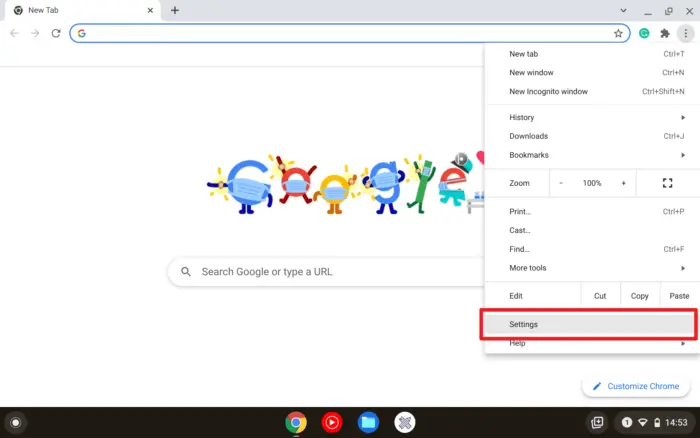The image size is (700, 438).
Task: Click the three-dot Chrome menu button
Action: [685, 33]
